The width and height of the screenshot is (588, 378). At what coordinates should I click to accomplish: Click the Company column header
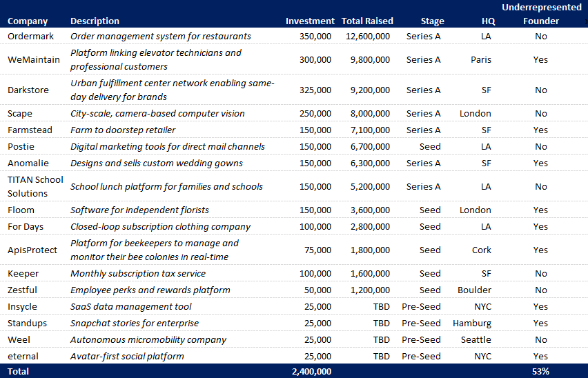[x=28, y=21]
